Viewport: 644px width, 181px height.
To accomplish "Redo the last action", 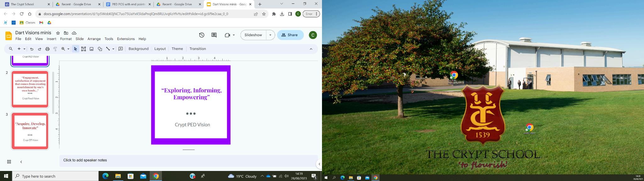I will point(39,49).
